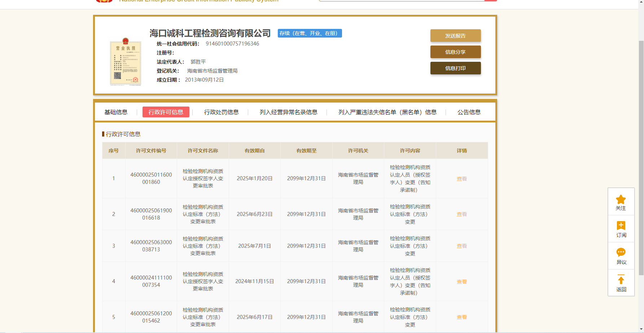Viewport: 644px width, 333px height.
Task: Open the 行政处罚信息 tab
Action: 221,112
